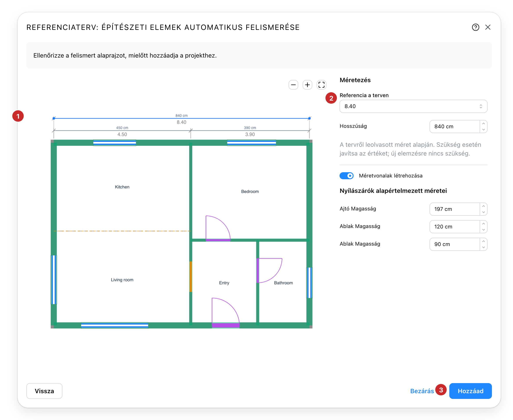Increase the 120 cm Ablak Magasság stepper
This screenshot has width=513, height=420.
pyautogui.click(x=483, y=224)
